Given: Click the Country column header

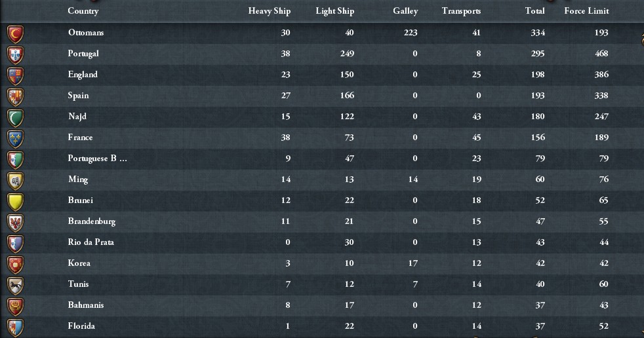Looking at the screenshot, I should [x=83, y=11].
